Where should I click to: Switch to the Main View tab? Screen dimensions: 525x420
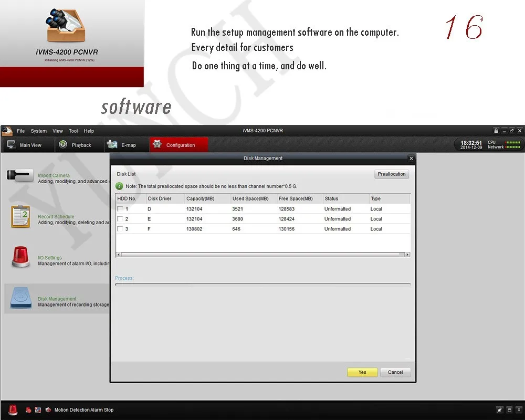[27, 145]
